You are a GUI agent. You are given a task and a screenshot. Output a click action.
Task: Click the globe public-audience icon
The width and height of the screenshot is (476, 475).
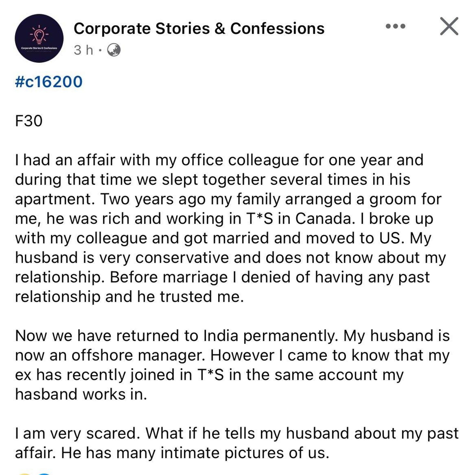[114, 50]
